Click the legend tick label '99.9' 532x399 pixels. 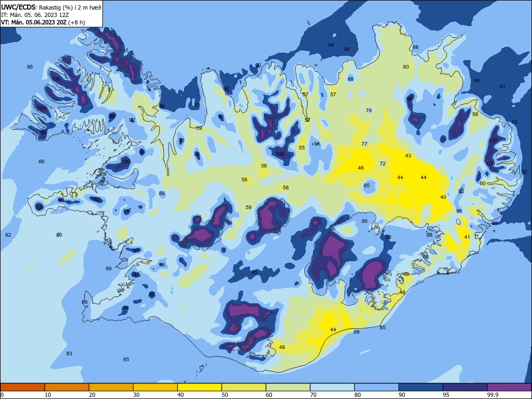[x=492, y=395]
